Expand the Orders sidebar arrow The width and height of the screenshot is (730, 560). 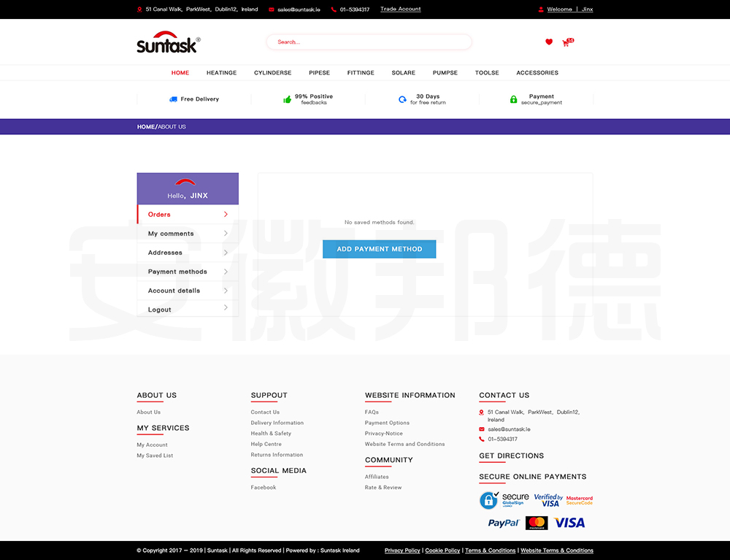[226, 215]
